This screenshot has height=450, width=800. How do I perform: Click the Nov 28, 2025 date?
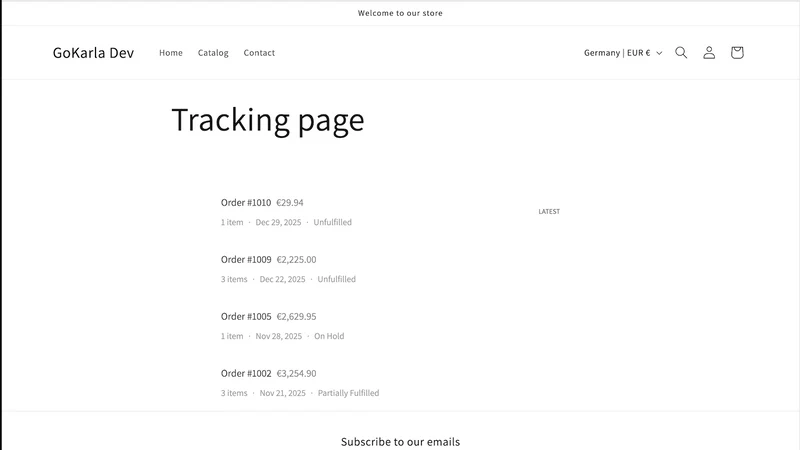tap(279, 336)
